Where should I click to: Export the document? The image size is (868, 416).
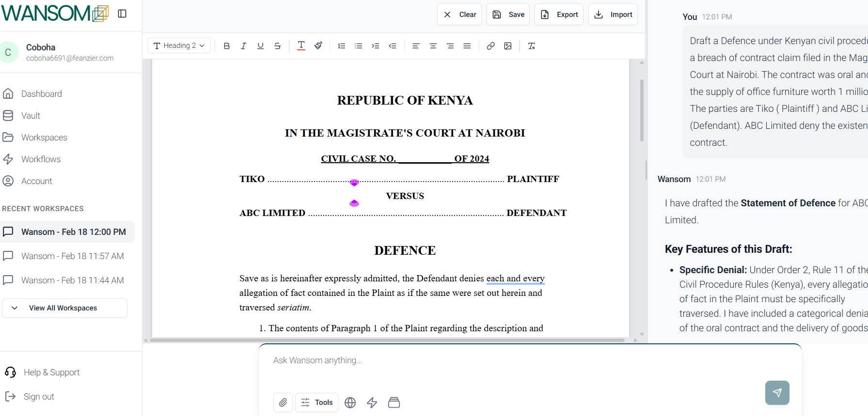[559, 15]
